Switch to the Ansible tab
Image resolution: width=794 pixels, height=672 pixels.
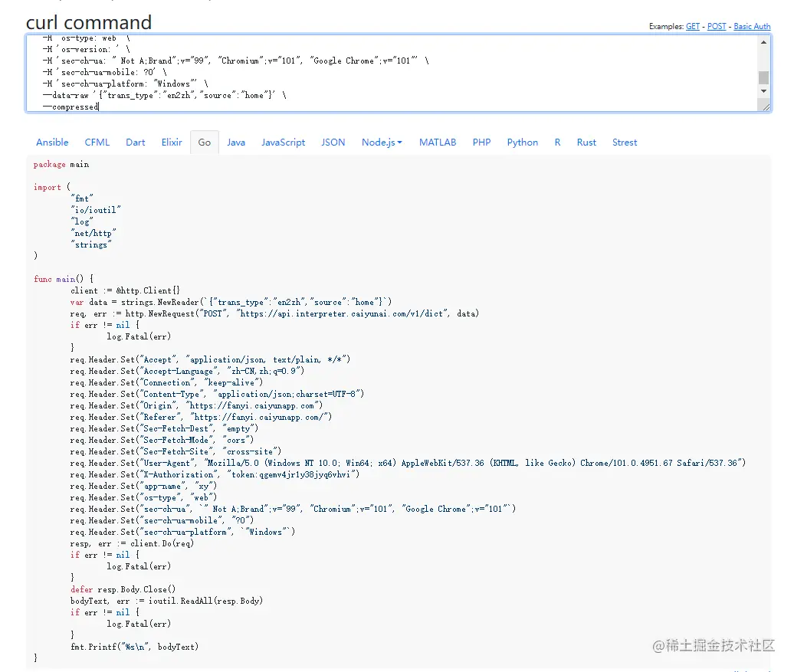point(52,143)
